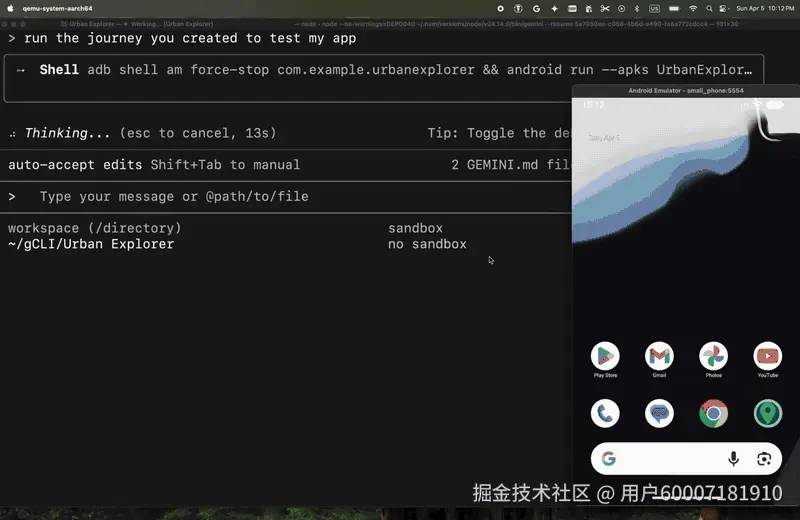
Task: Click the '~/gCLI/Urban Explorer' workspace path
Action: pos(91,244)
